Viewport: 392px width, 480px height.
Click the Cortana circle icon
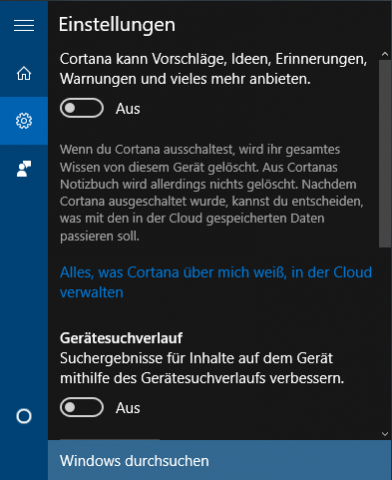pyautogui.click(x=24, y=416)
